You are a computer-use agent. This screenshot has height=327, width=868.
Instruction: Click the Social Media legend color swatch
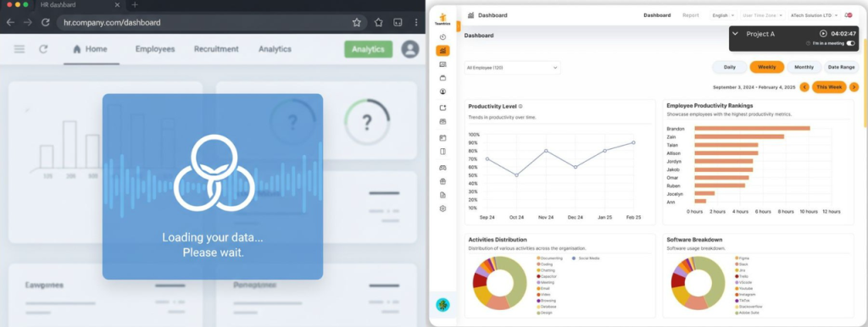click(574, 258)
